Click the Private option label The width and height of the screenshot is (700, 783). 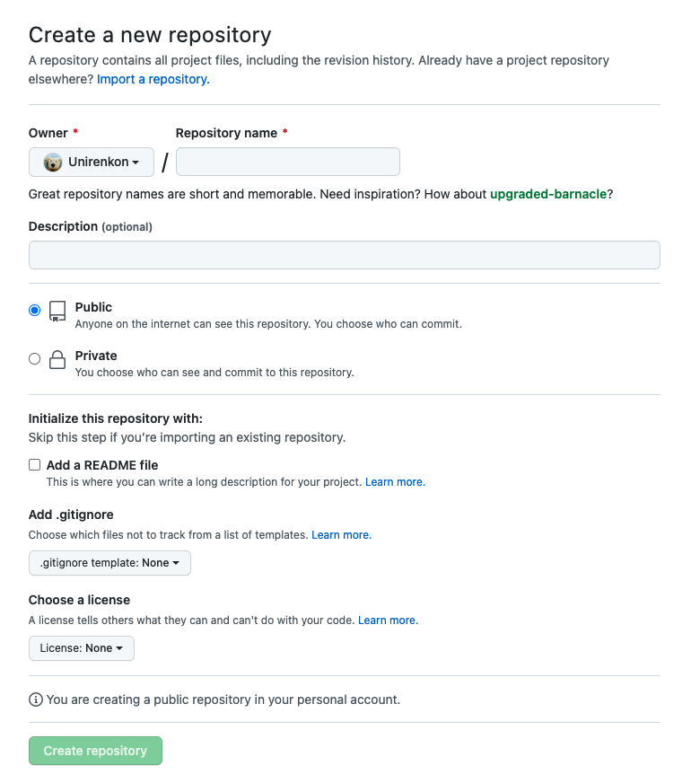(x=96, y=356)
